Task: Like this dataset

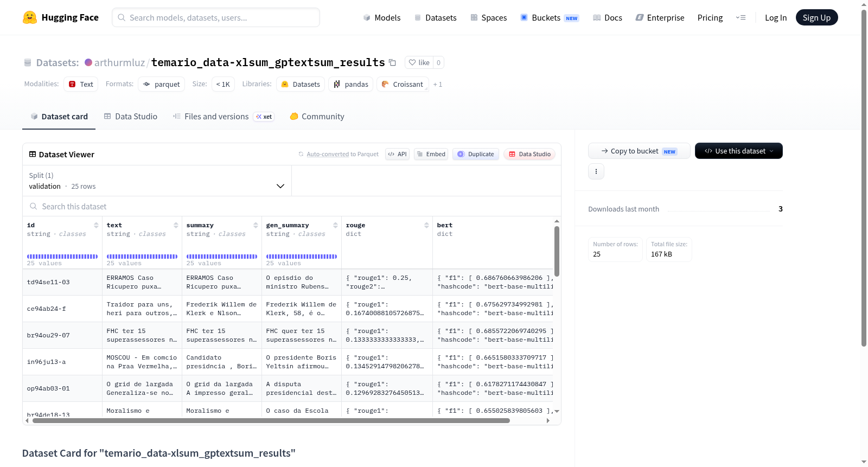Action: coord(419,62)
